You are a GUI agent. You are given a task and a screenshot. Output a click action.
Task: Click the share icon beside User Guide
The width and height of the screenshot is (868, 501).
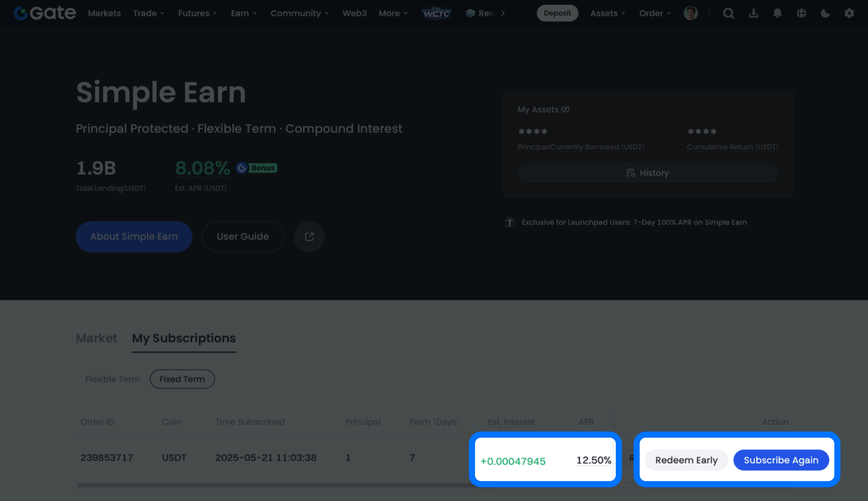[x=309, y=237]
